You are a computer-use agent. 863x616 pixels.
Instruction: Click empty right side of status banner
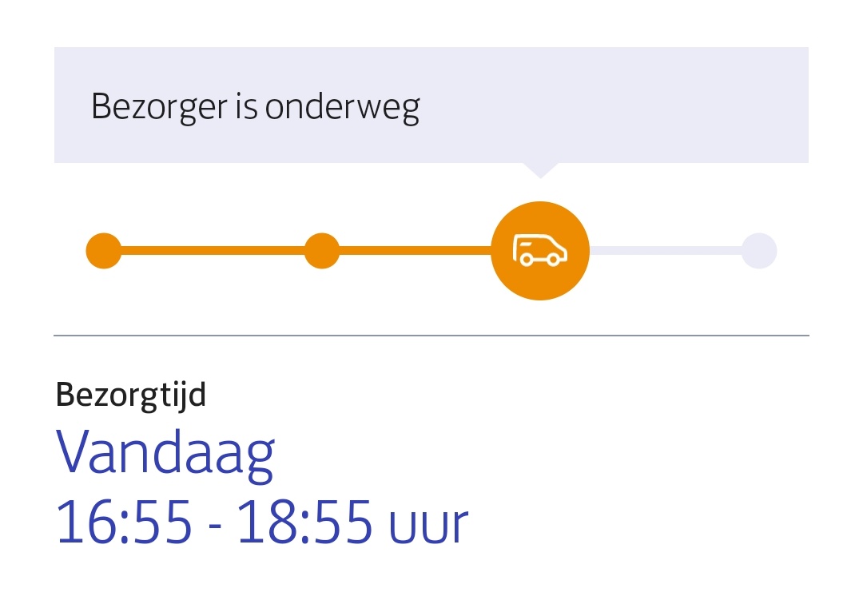[x=616, y=105]
